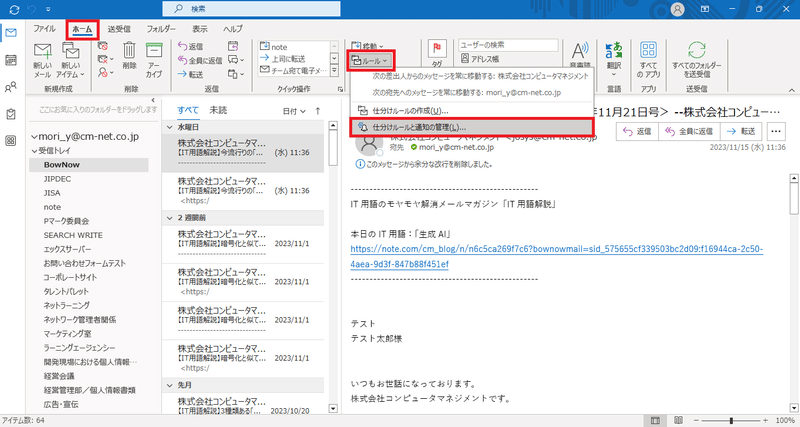
Task: Collapse the 水曜日 message group
Action: pos(170,127)
